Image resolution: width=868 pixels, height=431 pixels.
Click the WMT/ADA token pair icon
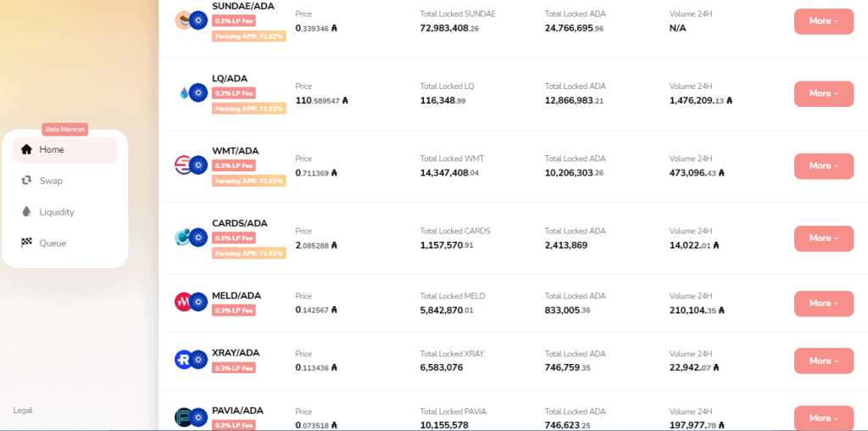pos(191,165)
